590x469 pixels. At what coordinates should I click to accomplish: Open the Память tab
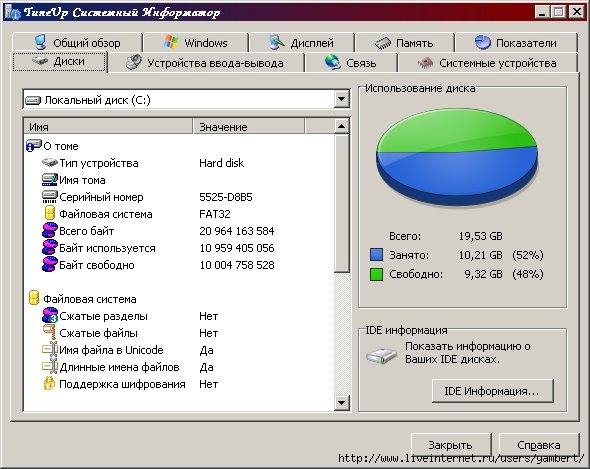[404, 43]
